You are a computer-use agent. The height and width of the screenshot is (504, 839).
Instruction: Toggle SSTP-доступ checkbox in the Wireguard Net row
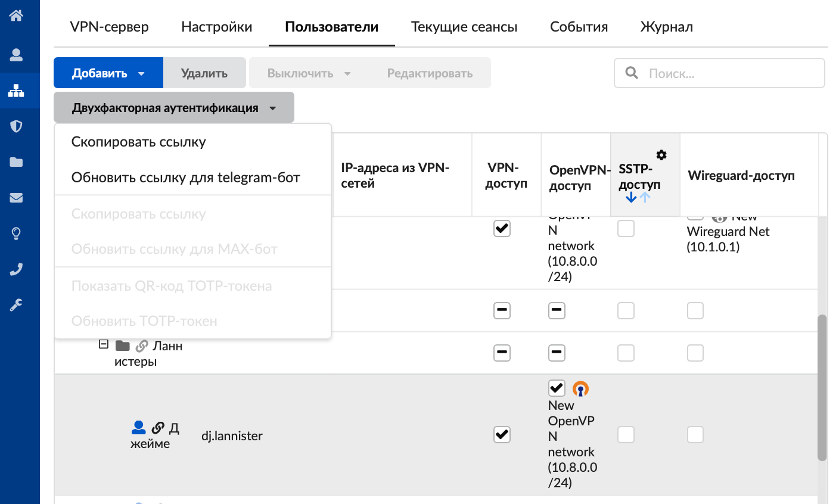626,228
